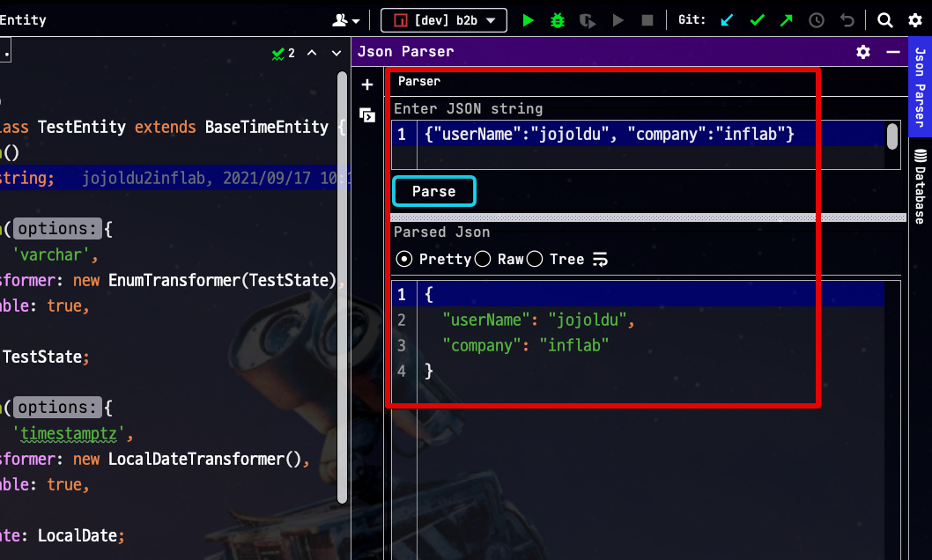Stop execution with the square stop button
The width and height of the screenshot is (932, 560).
[x=647, y=19]
